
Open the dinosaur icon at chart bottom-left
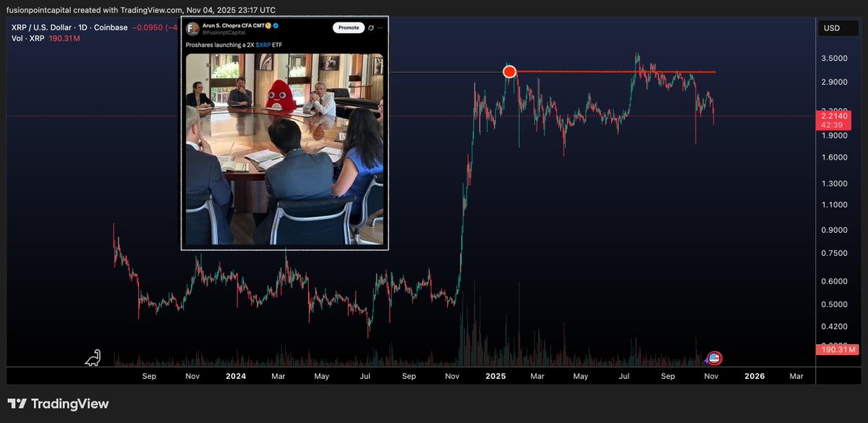pyautogui.click(x=93, y=357)
